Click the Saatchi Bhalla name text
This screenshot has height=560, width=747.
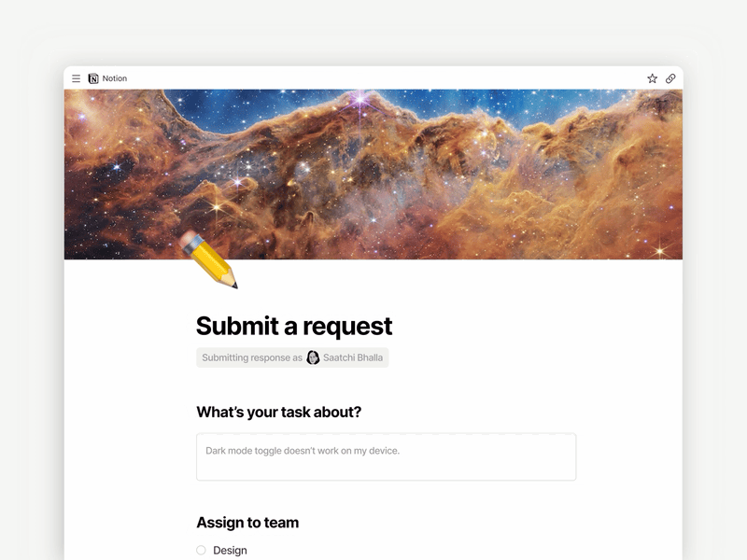click(353, 357)
